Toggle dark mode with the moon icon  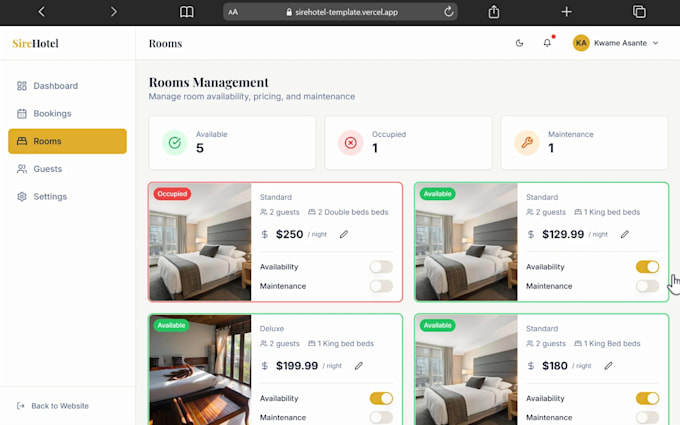[x=519, y=43]
